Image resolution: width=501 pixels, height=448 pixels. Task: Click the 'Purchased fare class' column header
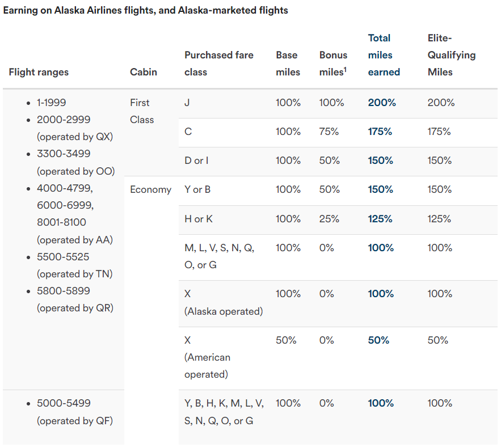pyautogui.click(x=218, y=64)
